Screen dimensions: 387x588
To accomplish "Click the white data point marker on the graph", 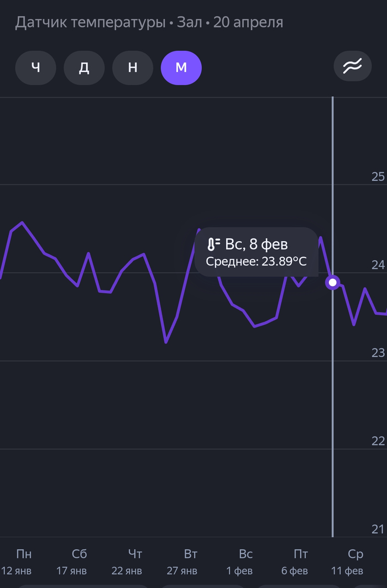I will click(333, 282).
